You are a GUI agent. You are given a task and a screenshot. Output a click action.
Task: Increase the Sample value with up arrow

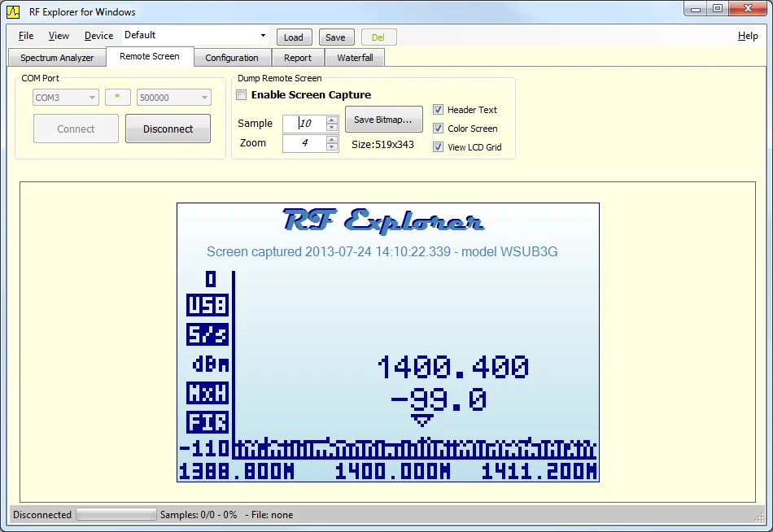[x=331, y=120]
